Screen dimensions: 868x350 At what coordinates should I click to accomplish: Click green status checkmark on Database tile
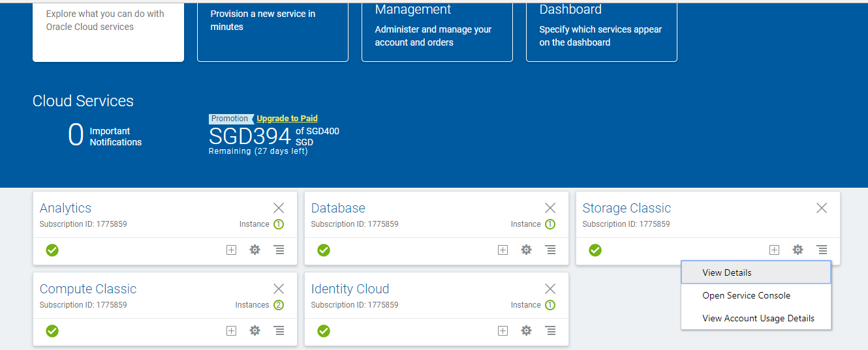[x=324, y=250]
